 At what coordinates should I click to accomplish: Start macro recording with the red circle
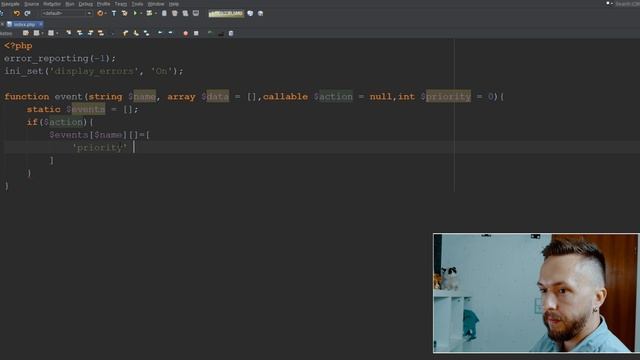tap(186, 33)
